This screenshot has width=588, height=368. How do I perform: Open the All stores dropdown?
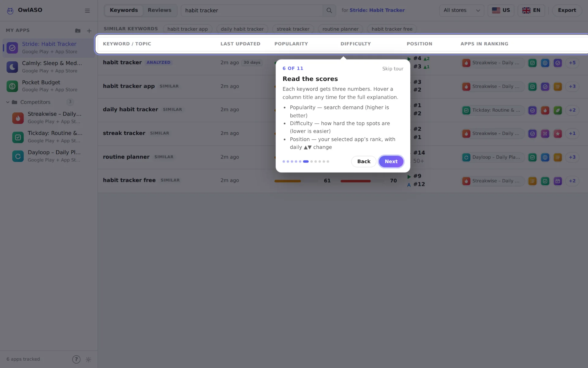pyautogui.click(x=462, y=10)
